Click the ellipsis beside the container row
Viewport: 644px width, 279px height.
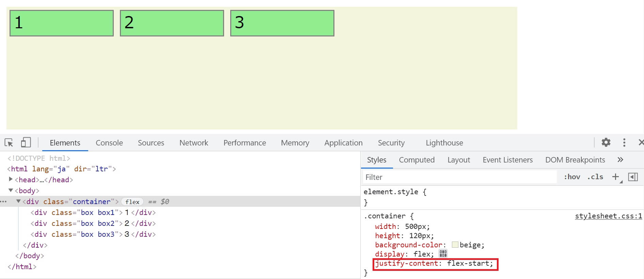(x=4, y=202)
